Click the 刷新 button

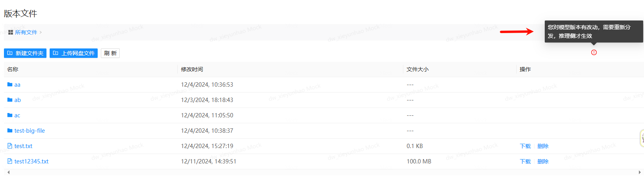pyautogui.click(x=110, y=53)
